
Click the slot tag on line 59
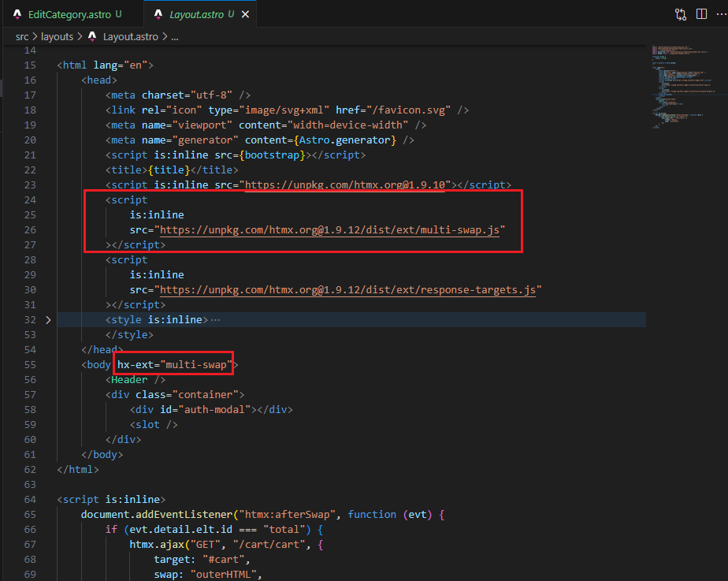[154, 425]
